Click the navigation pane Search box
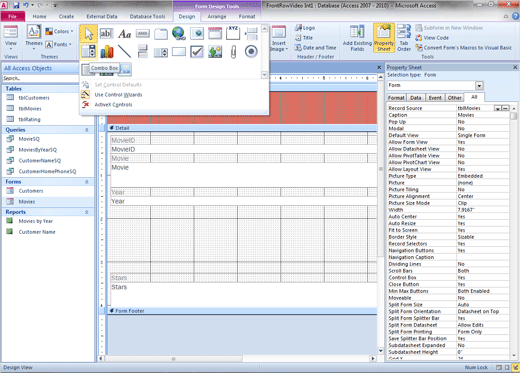Screen dimensions: 520x373 pyautogui.click(x=41, y=78)
